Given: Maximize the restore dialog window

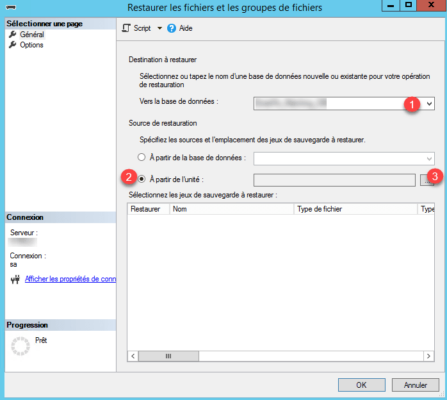Looking at the screenshot, I should (408, 6).
